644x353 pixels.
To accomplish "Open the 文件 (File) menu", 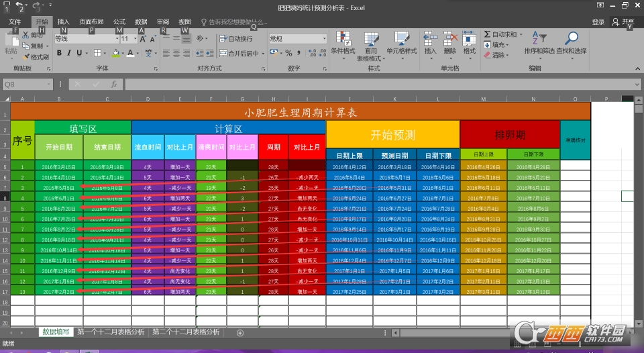I will (15, 21).
